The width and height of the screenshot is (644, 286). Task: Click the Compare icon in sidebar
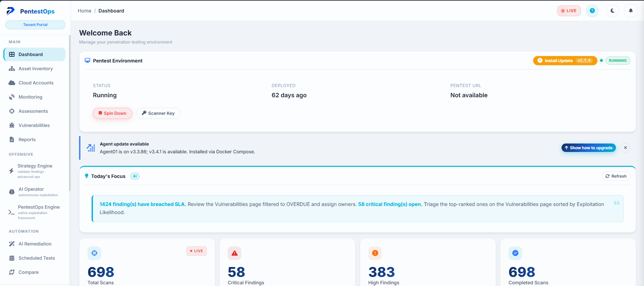12,272
